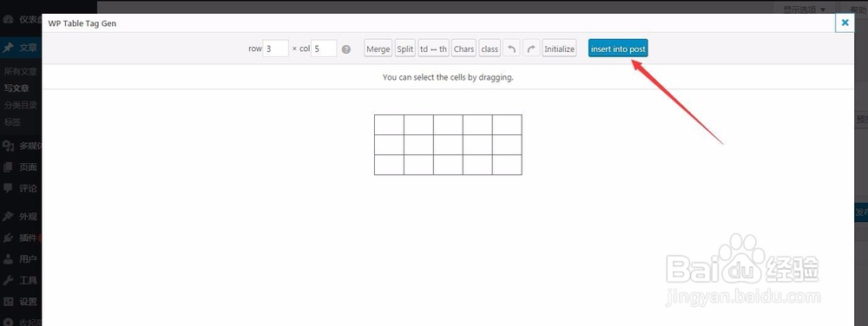Click the person icon beside 用户
Image resolution: width=868 pixels, height=326 pixels.
[x=9, y=259]
